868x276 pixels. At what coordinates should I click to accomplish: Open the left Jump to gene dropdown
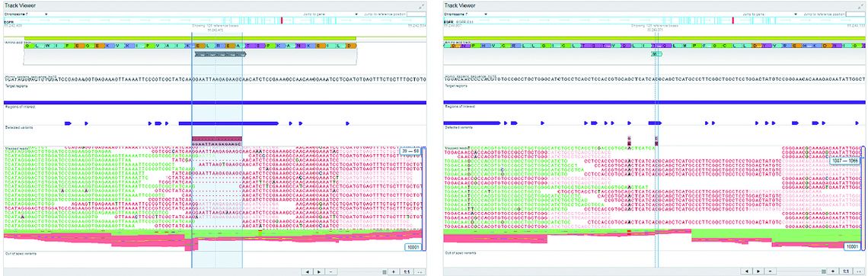(x=330, y=14)
